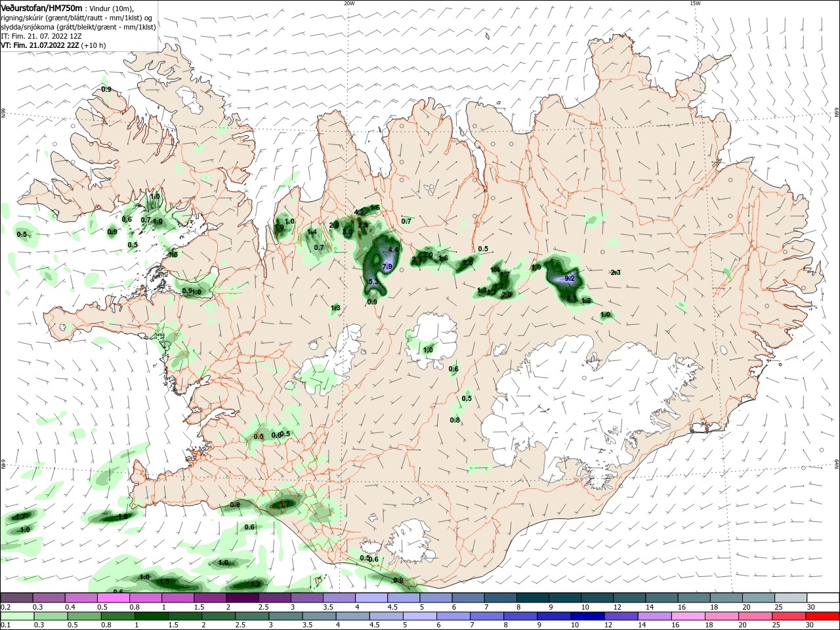Click the 4.4 precipitation value on the map
The height and width of the screenshot is (630, 840).
tap(394, 249)
